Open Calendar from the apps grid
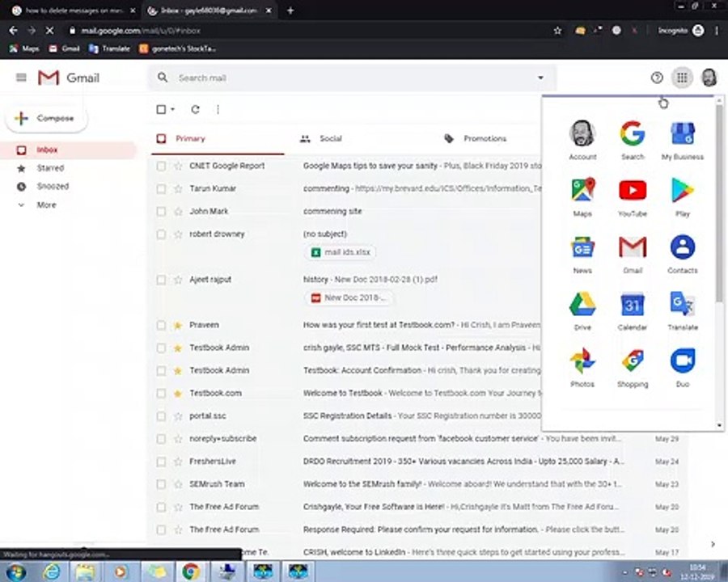The width and height of the screenshot is (728, 582). 633,310
